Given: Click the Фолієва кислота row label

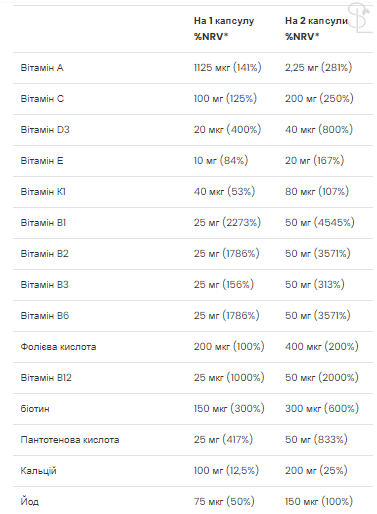Looking at the screenshot, I should click(x=58, y=347).
